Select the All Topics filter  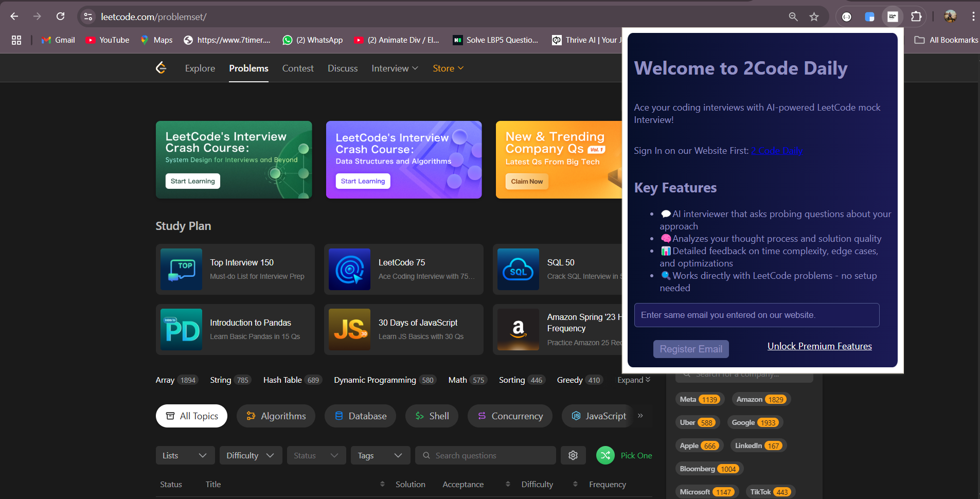[x=191, y=416]
